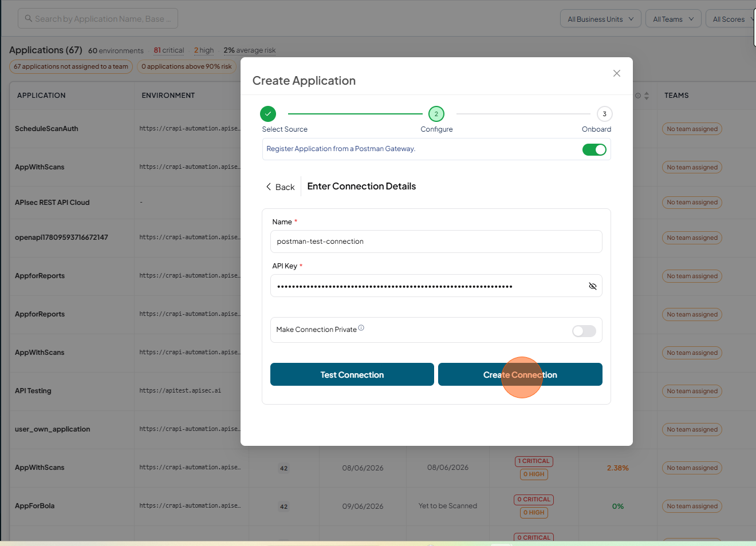Select the 0 applications above 90% risk chip
Screen dimensions: 756x546
pyautogui.click(x=187, y=66)
